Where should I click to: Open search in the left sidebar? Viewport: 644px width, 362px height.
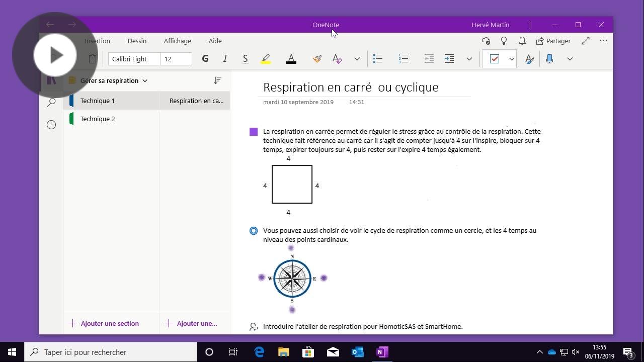pos(51,102)
